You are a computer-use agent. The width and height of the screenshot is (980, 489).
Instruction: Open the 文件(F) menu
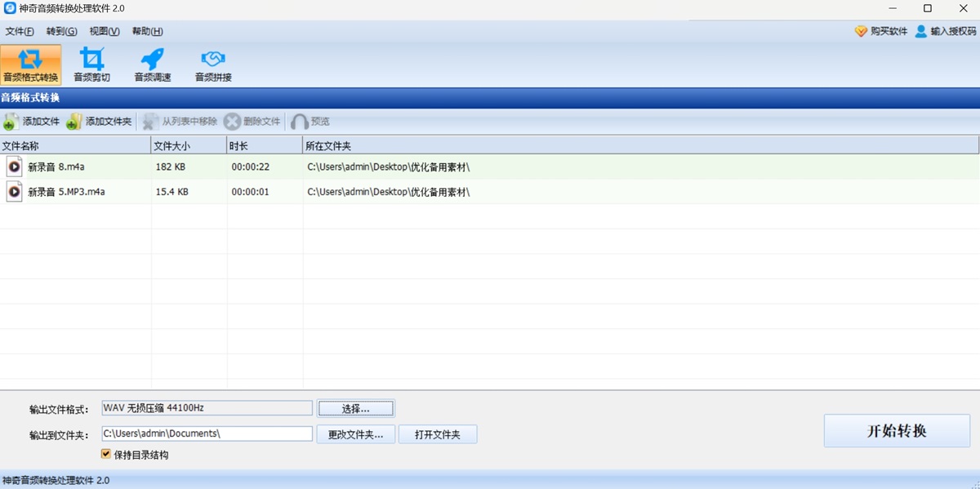[x=20, y=32]
